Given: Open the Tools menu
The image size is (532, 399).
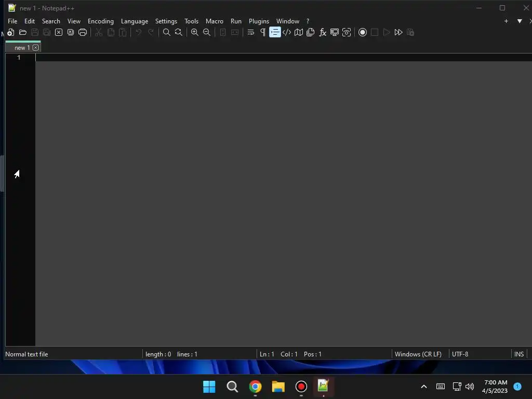Looking at the screenshot, I should [x=191, y=21].
